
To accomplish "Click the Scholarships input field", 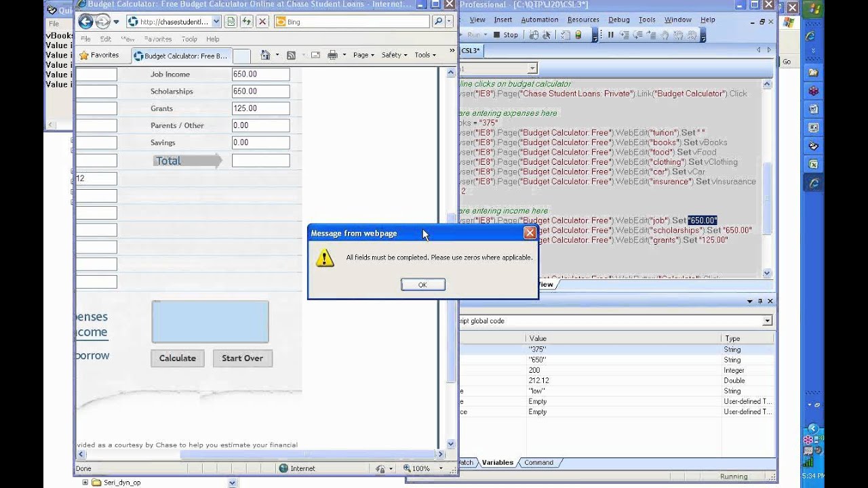I will click(260, 91).
